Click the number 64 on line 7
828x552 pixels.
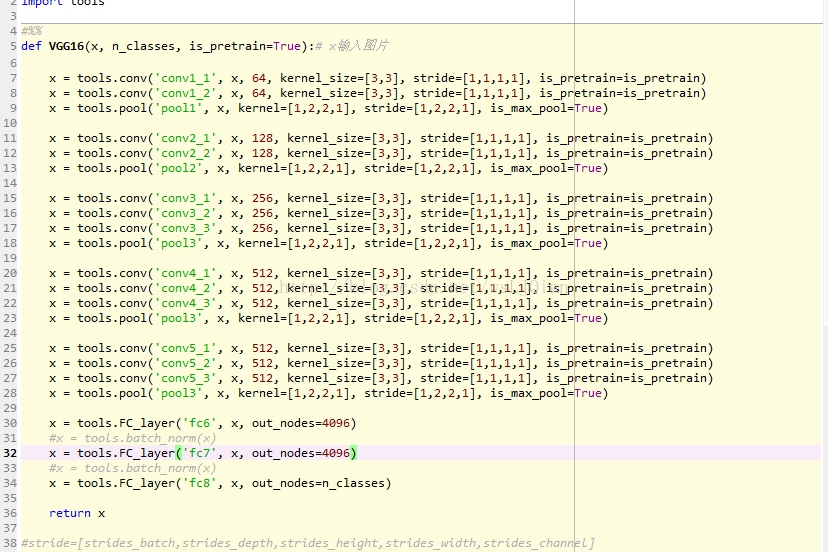click(x=259, y=78)
